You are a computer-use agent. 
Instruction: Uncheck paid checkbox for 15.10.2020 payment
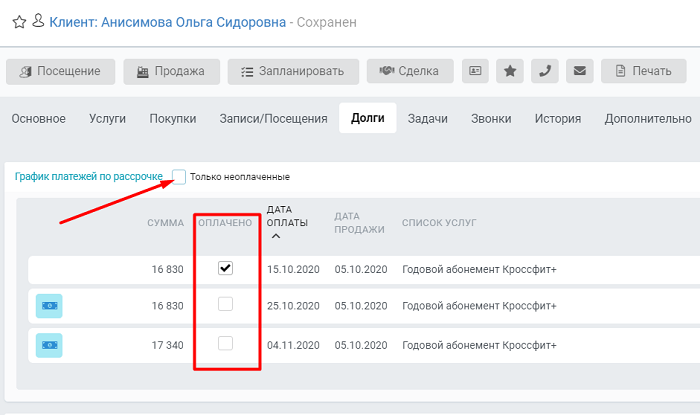coord(225,268)
